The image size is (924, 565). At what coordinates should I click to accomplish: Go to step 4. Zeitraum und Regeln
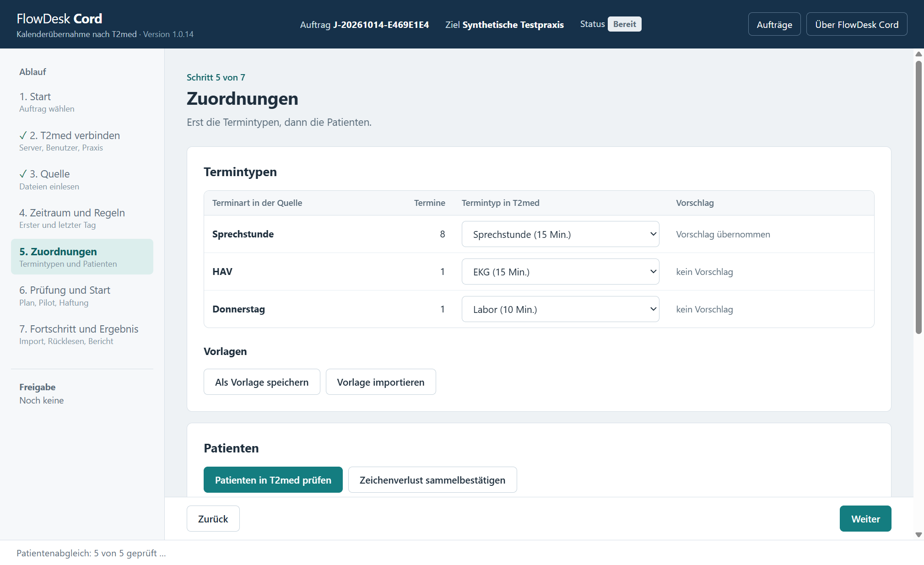point(82,218)
